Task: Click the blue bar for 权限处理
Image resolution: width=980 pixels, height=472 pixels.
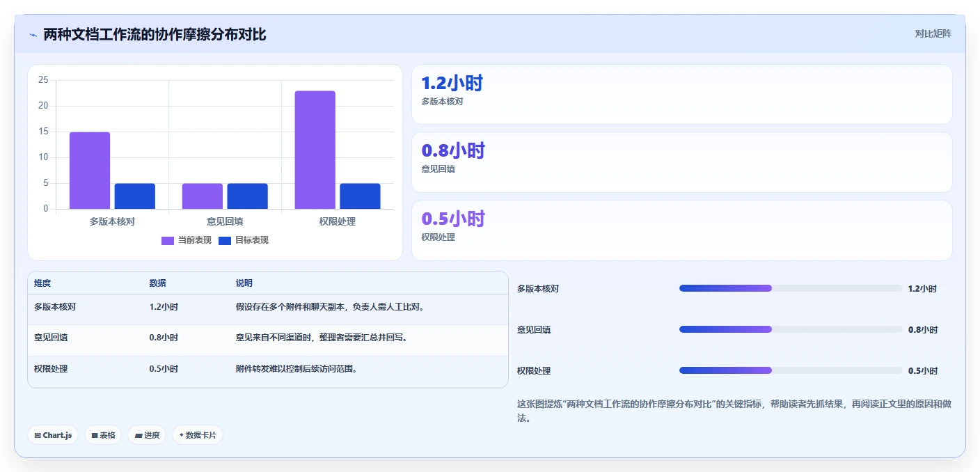Action: pos(360,196)
